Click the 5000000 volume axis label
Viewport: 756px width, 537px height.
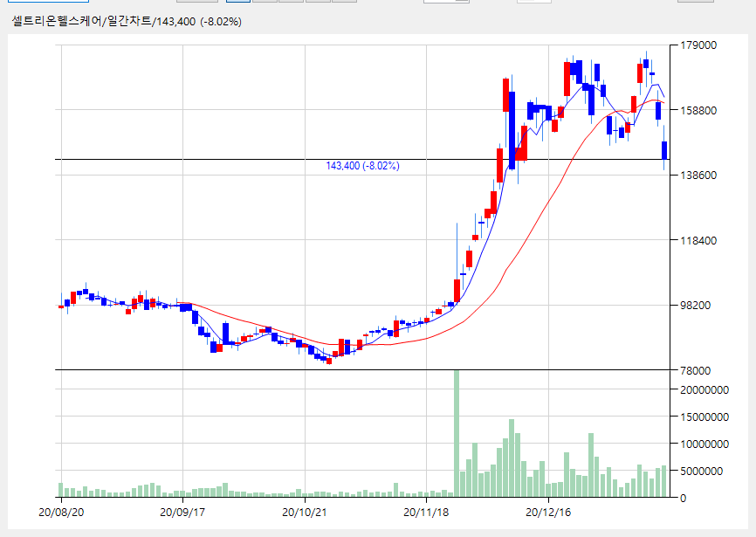click(702, 471)
